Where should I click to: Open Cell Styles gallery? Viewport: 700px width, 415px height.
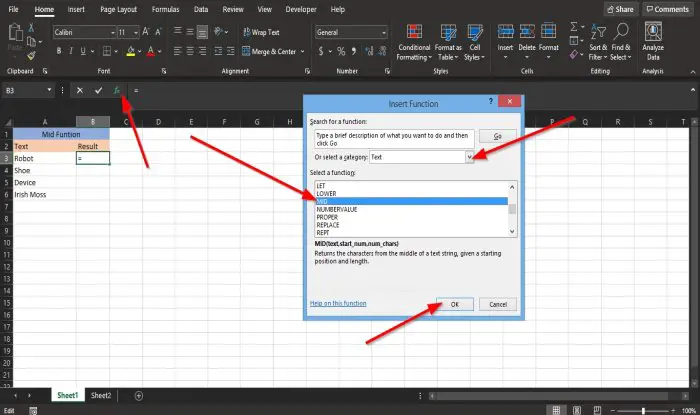(x=475, y=43)
